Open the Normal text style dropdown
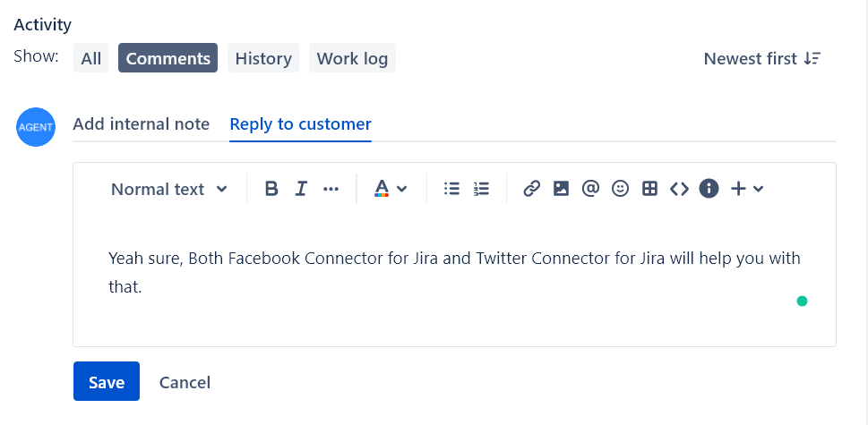The width and height of the screenshot is (868, 425). [x=169, y=189]
